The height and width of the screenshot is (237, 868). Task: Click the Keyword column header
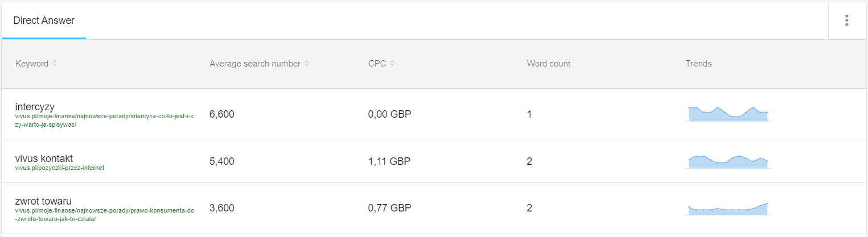32,64
